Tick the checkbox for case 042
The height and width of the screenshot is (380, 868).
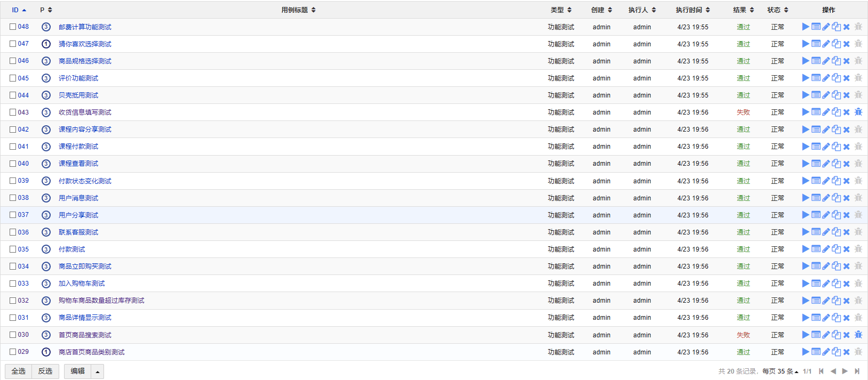pyautogui.click(x=13, y=130)
